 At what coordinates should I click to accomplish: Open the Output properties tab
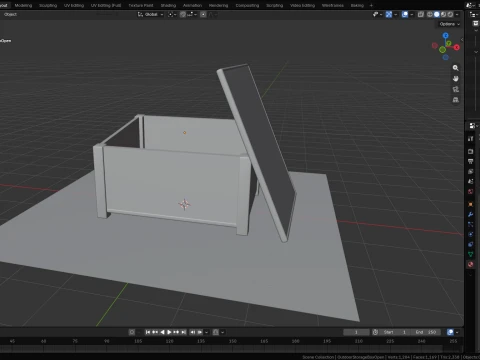[470, 161]
